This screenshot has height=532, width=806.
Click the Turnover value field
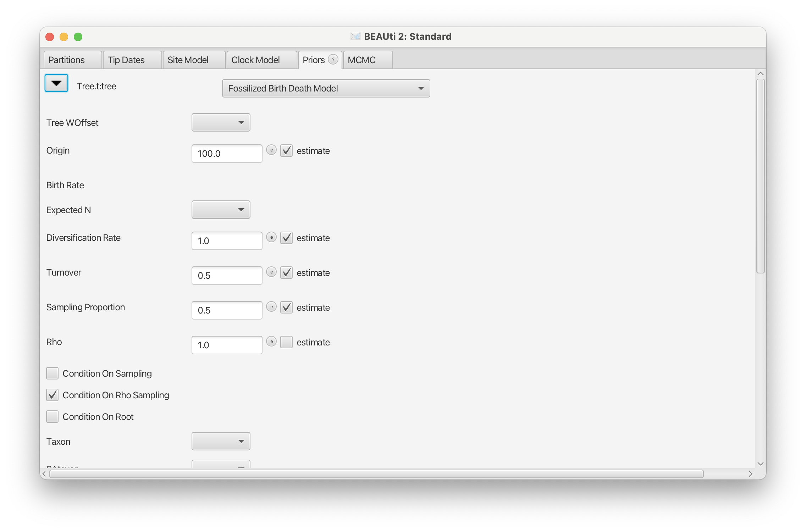click(x=227, y=276)
